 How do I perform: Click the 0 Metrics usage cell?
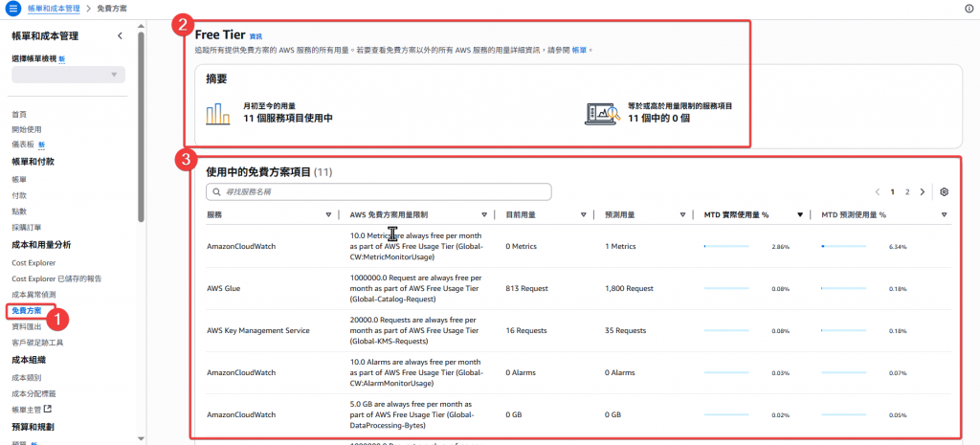[522, 246]
